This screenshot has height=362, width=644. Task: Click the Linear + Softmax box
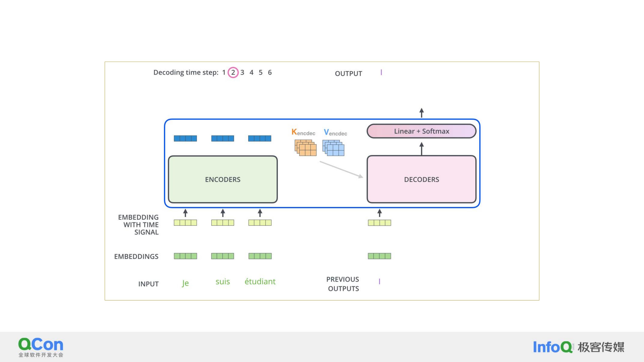tap(421, 131)
